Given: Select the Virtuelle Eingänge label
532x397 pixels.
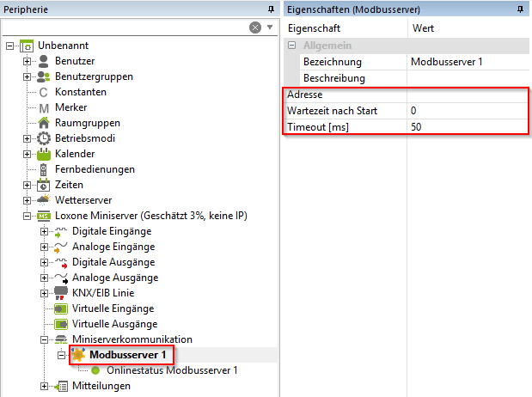Looking at the screenshot, I should click(x=113, y=308).
